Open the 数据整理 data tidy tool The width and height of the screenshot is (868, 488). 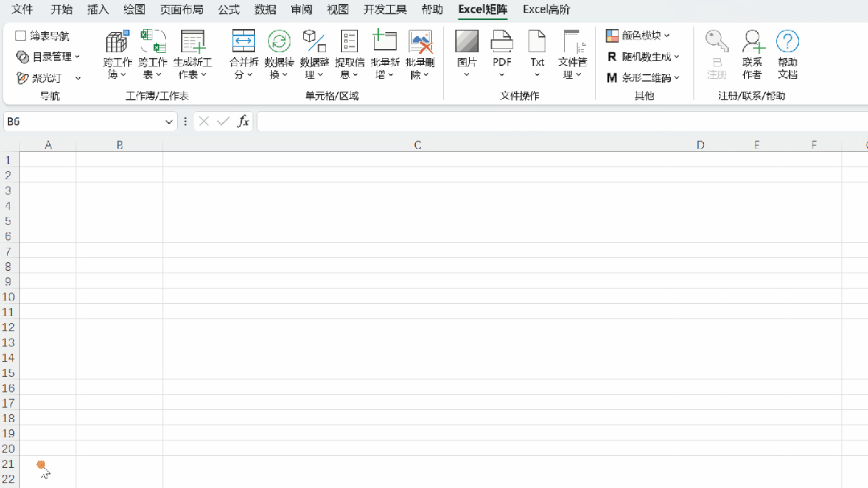tap(315, 55)
